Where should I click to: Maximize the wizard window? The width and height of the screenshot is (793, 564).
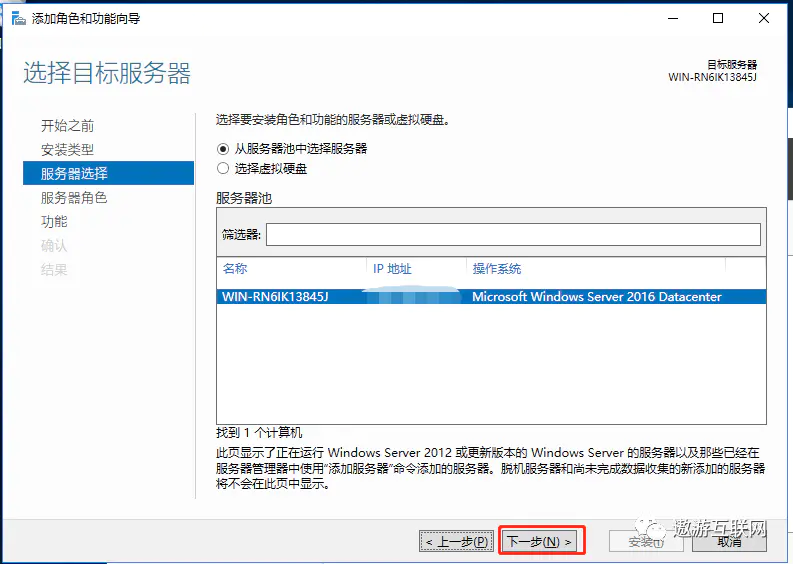(x=718, y=18)
